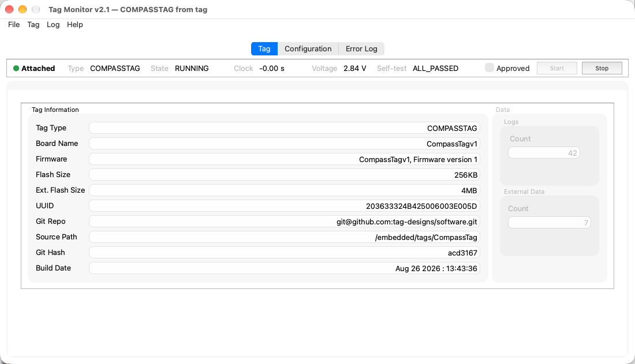Image resolution: width=635 pixels, height=364 pixels.
Task: Click the Git Hash field acd3167
Action: pyautogui.click(x=284, y=253)
